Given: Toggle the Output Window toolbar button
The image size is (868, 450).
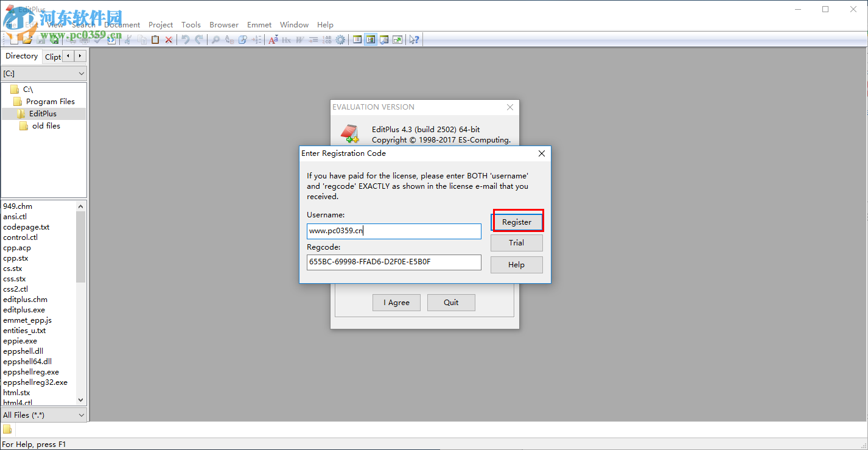Looking at the screenshot, I should (384, 40).
